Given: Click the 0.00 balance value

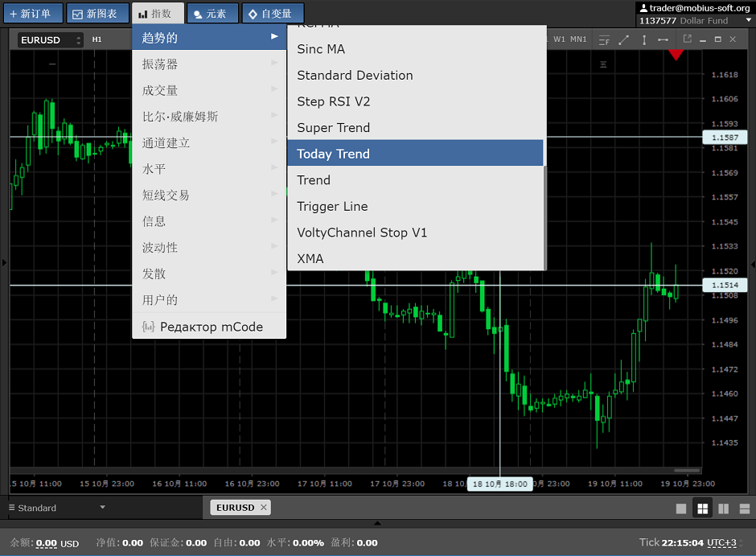Looking at the screenshot, I should (47, 543).
